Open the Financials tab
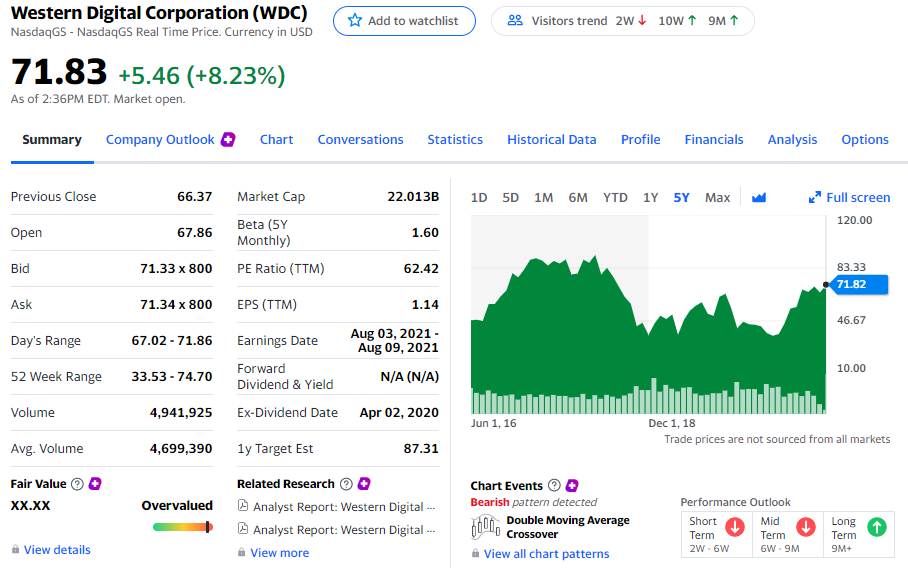Screen dimensions: 908x568 (714, 140)
